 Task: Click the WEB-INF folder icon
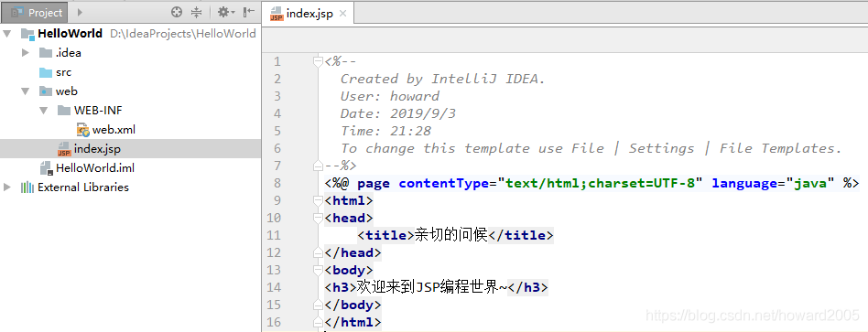64,111
